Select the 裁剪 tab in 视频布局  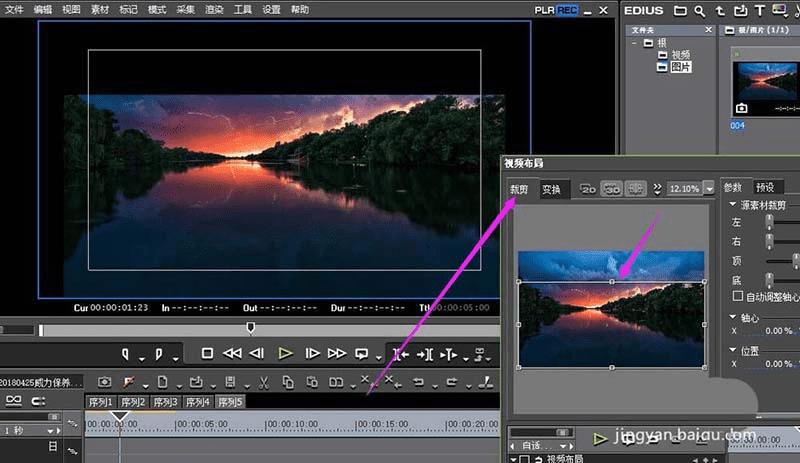[x=519, y=189]
